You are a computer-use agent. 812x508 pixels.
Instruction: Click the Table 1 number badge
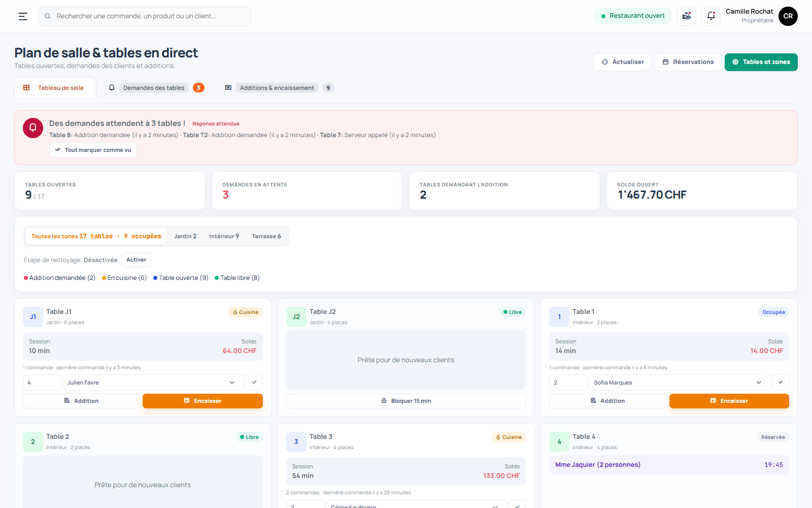coord(559,317)
